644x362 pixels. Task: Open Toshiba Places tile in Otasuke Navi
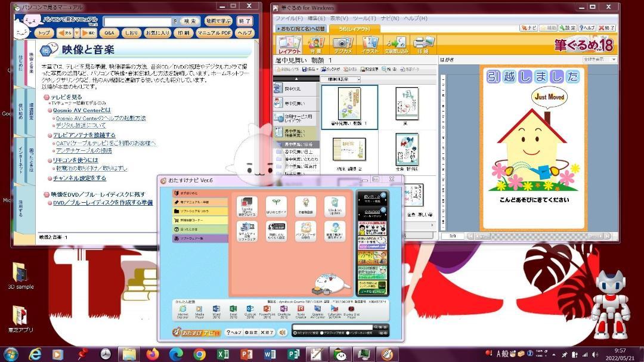coord(247,207)
